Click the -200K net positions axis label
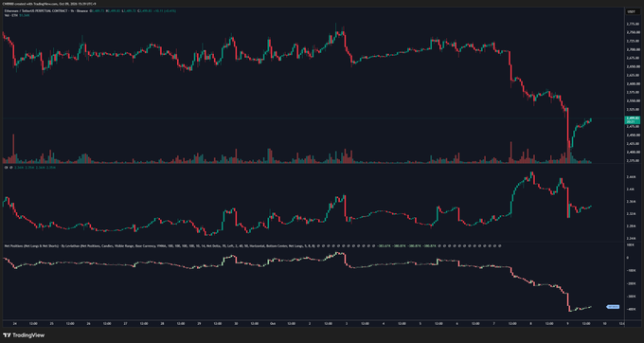 (x=631, y=283)
